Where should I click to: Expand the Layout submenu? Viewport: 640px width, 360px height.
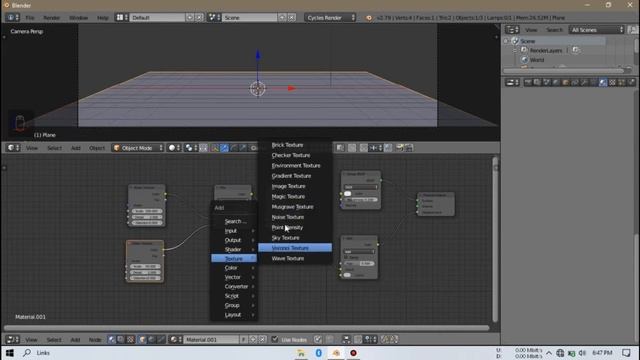[x=234, y=315]
